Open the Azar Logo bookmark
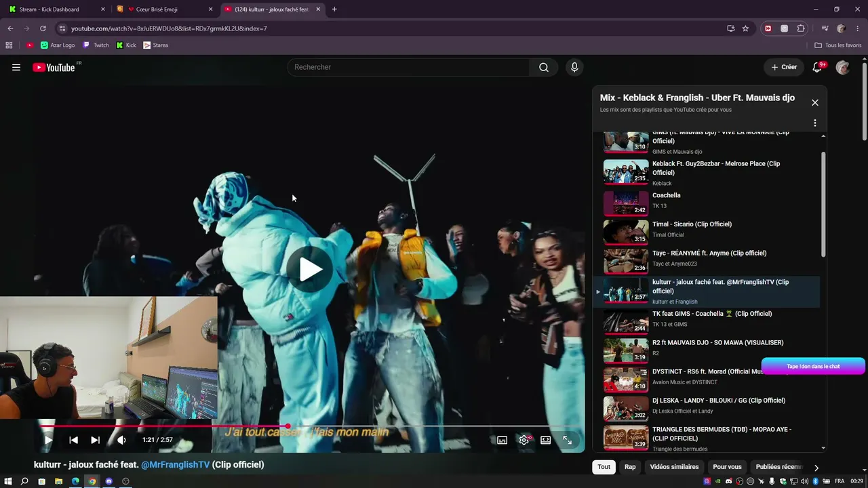The image size is (868, 488). pyautogui.click(x=58, y=45)
